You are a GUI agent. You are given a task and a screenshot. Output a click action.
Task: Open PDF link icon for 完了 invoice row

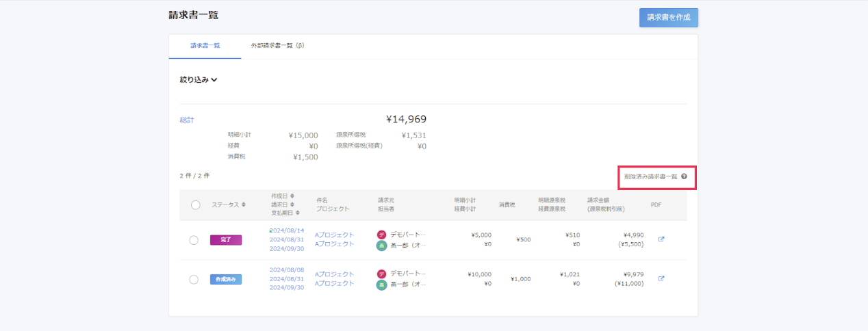pos(661,239)
